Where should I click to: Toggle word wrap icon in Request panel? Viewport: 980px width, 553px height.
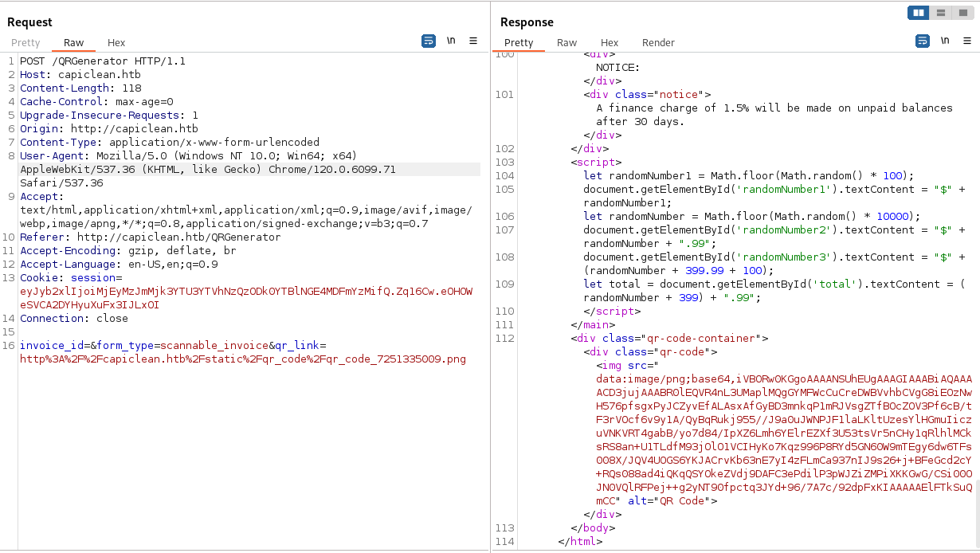[429, 41]
